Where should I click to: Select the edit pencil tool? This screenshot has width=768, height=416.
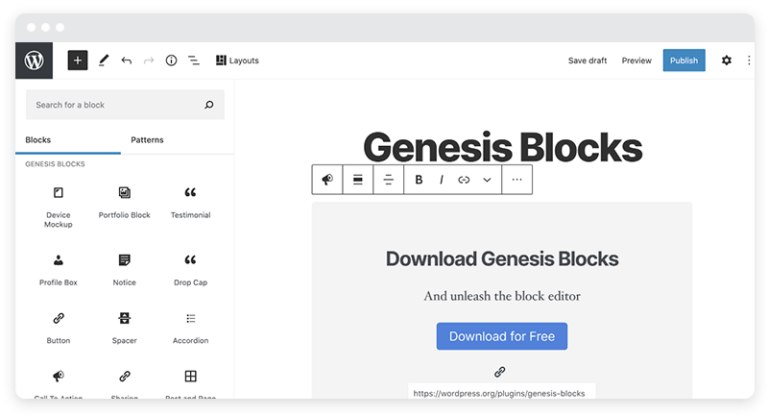point(103,61)
